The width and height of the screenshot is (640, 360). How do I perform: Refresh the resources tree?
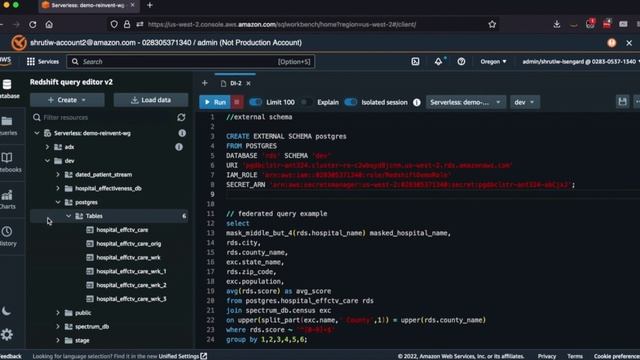[x=181, y=118]
